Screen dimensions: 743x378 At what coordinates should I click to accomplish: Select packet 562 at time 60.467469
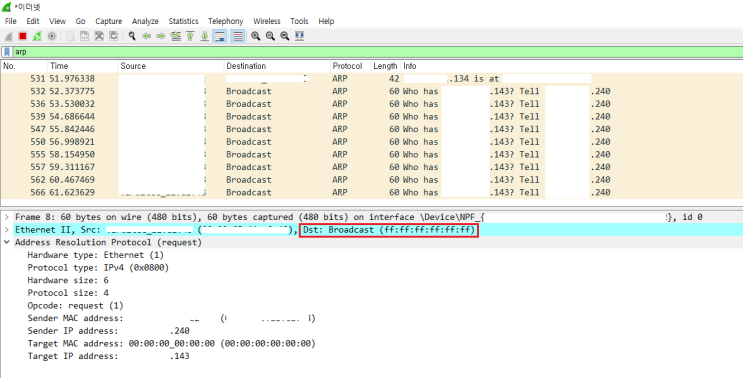click(x=372, y=180)
